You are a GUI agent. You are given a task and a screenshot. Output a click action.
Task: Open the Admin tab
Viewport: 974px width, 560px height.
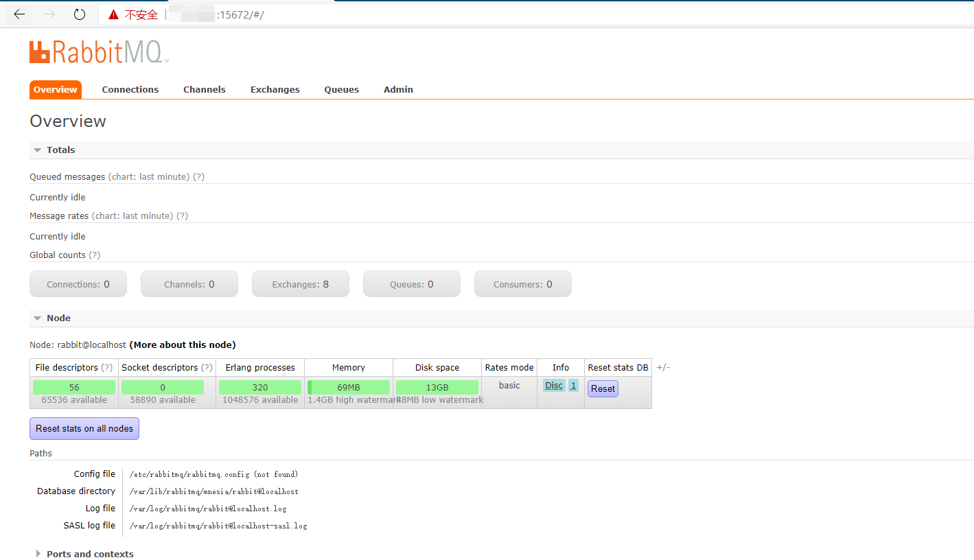point(398,89)
